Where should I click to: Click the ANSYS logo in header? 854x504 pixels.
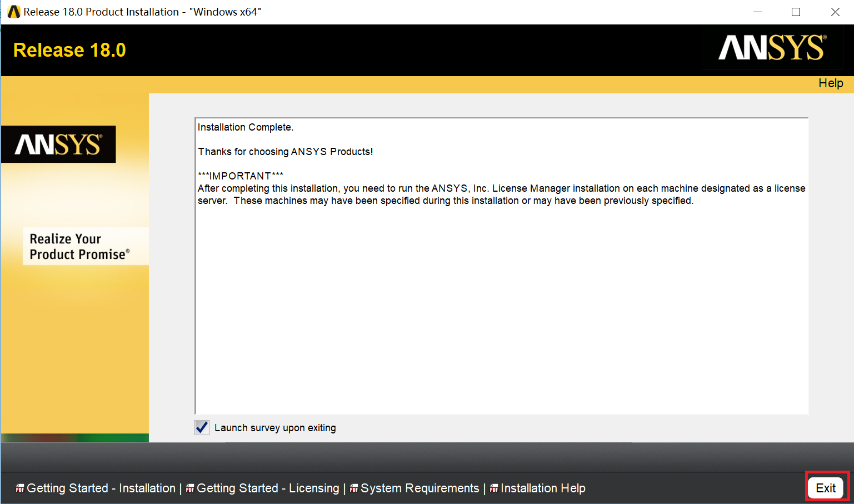tap(772, 48)
